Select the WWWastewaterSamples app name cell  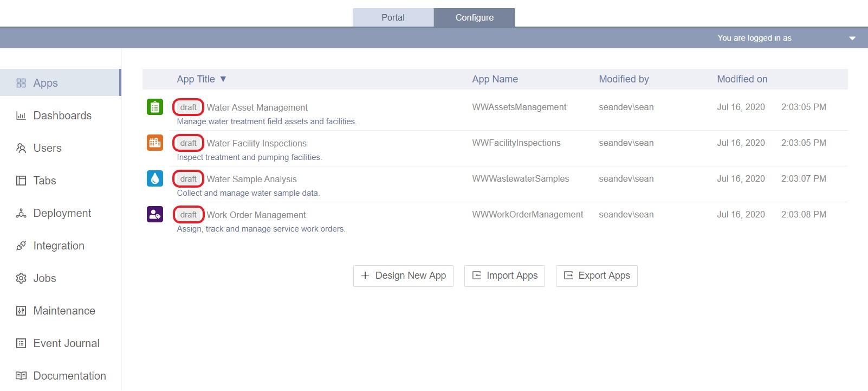tap(521, 178)
